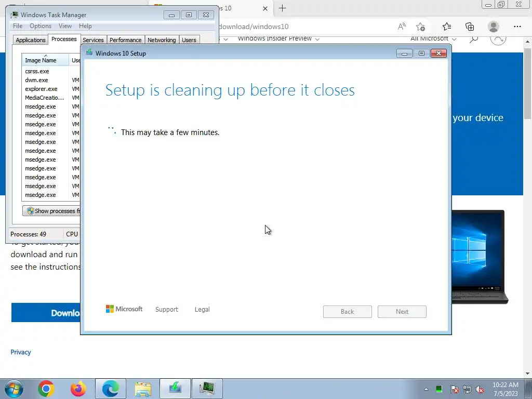532x399 pixels.
Task: Click Edge page scrollbar down arrow
Action: tap(528, 374)
